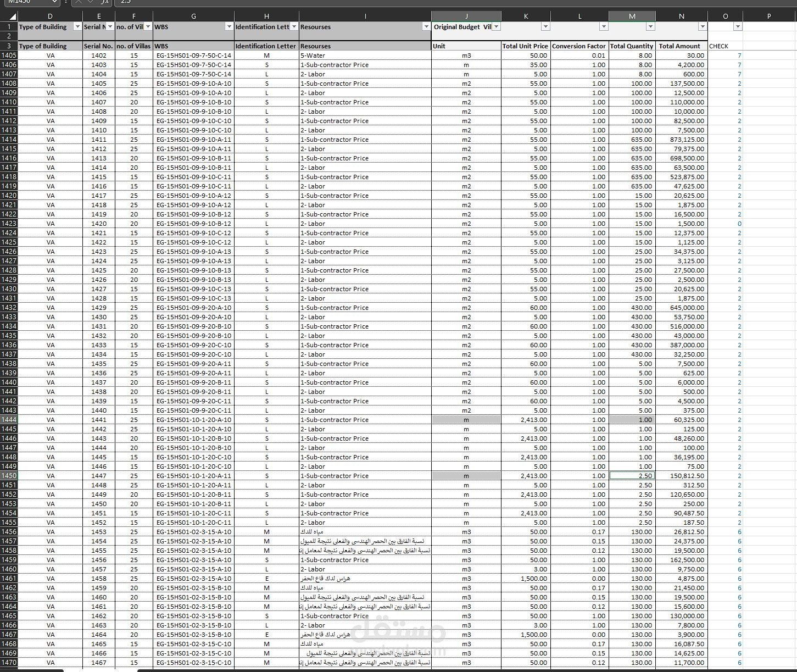Click amount cell 137,500.00
Image resolution: width=797 pixels, height=672 pixels.
click(x=681, y=84)
